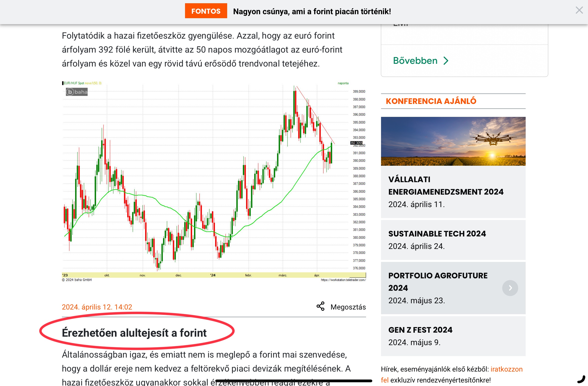The width and height of the screenshot is (588, 386).
Task: Click the chevron arrow next to Bővebben
Action: pos(446,61)
